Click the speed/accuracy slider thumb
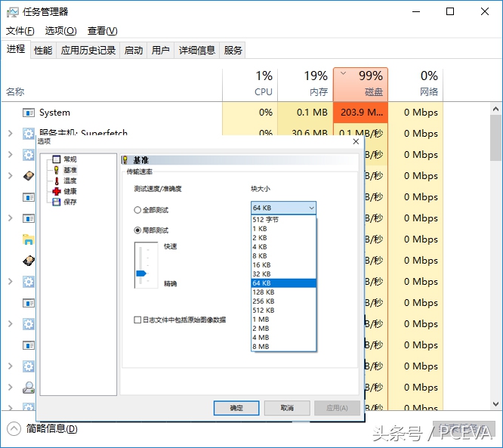This screenshot has height=448, width=503. [x=141, y=273]
